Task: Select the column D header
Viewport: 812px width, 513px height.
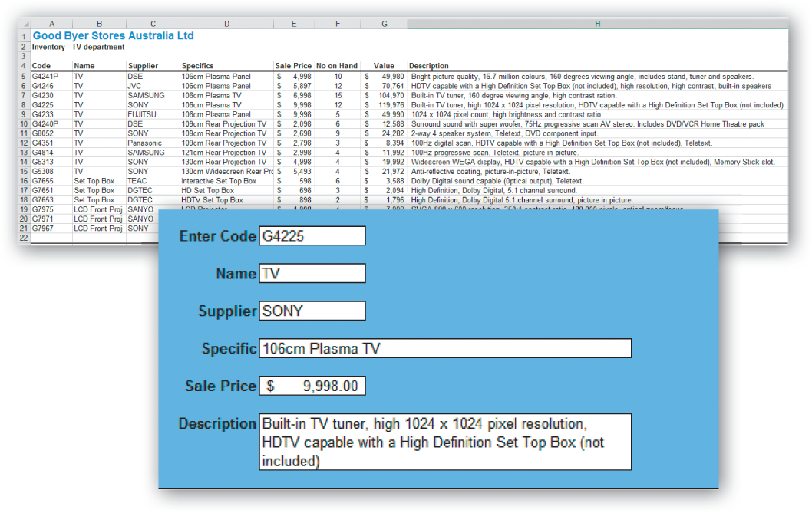Action: click(x=227, y=24)
